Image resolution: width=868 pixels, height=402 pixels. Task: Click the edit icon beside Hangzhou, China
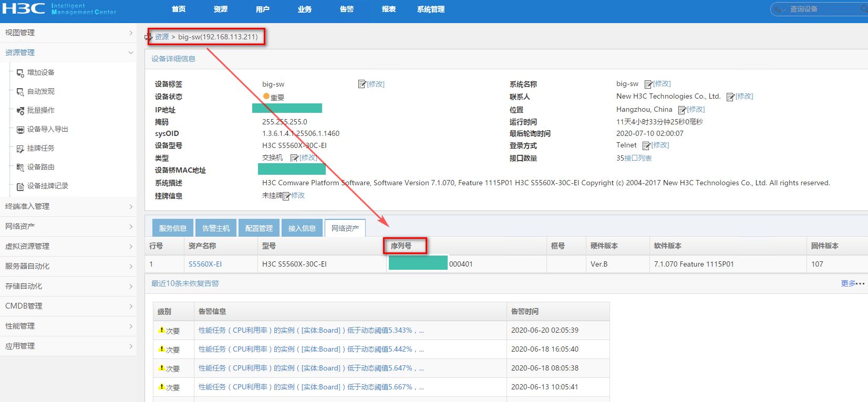[682, 110]
